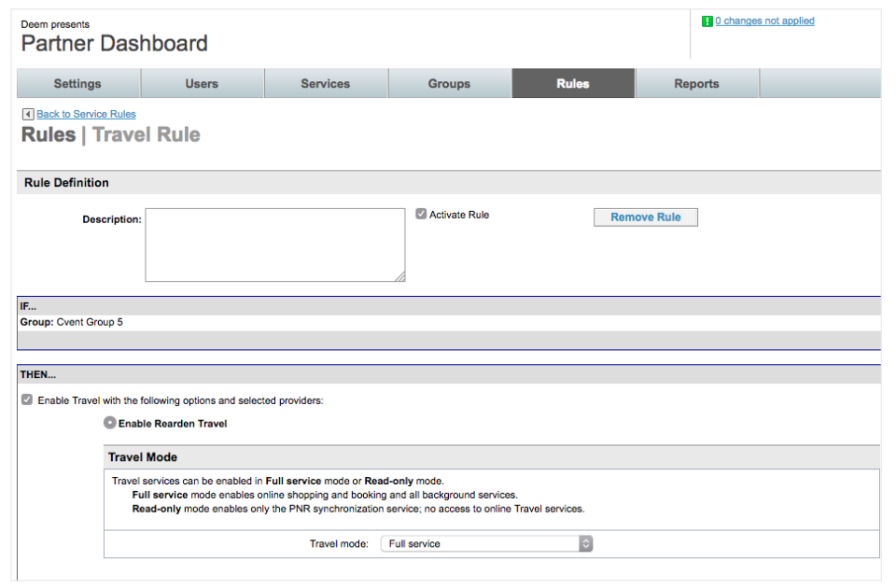The width and height of the screenshot is (896, 588).
Task: Toggle the Activate Rule checkbox
Action: click(421, 215)
